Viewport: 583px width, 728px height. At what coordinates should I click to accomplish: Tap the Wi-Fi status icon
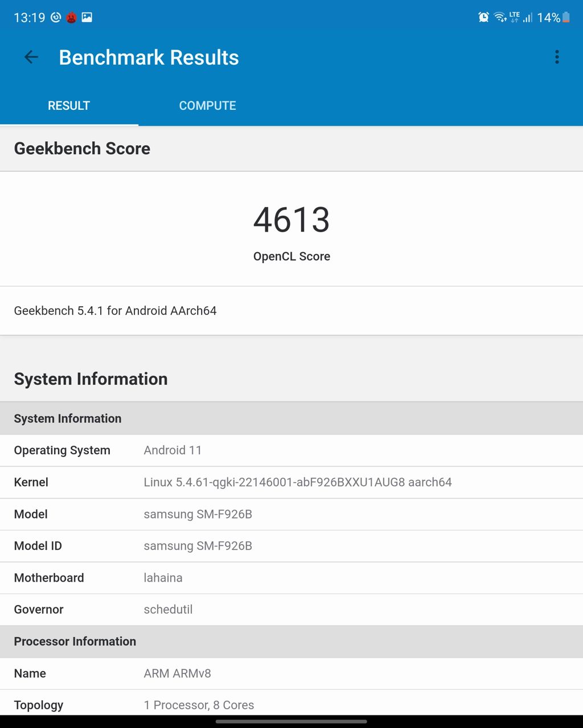(x=500, y=17)
